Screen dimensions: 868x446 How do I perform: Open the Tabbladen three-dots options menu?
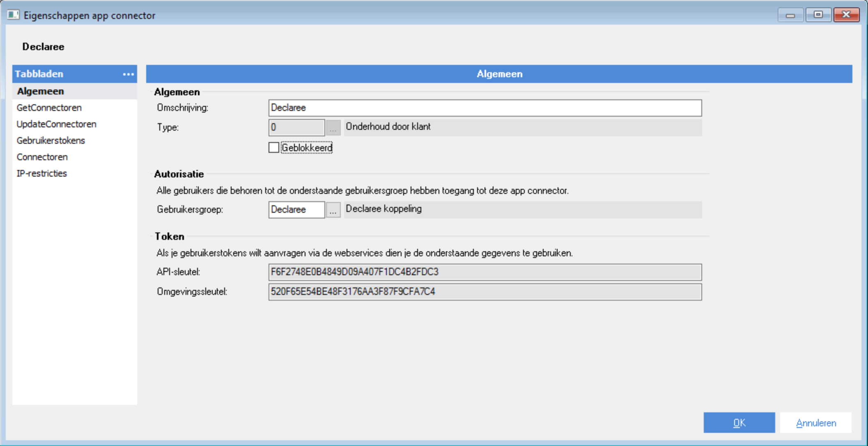tap(128, 74)
